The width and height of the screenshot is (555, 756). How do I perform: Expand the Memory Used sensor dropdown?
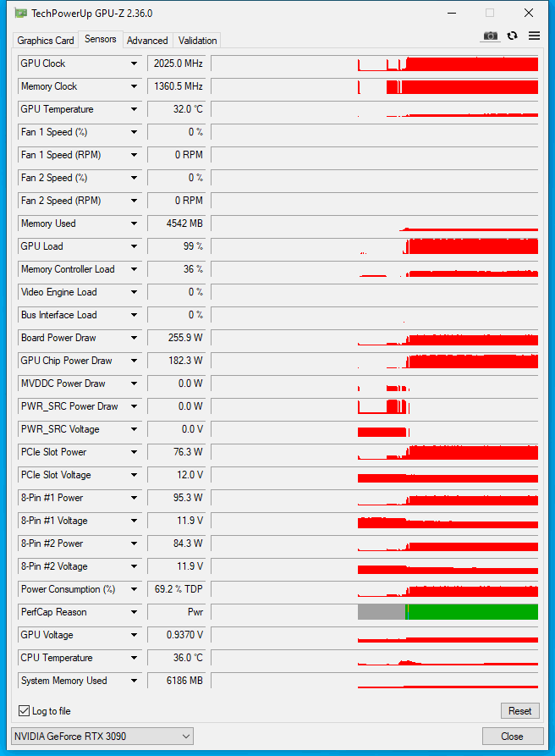point(134,223)
